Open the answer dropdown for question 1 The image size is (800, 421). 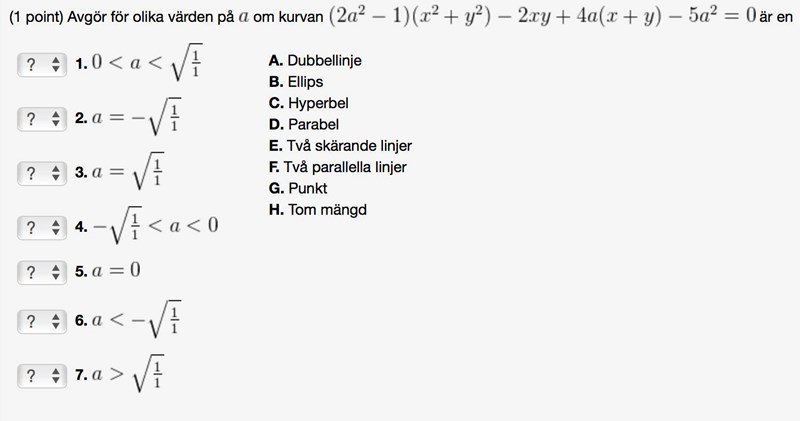click(42, 65)
